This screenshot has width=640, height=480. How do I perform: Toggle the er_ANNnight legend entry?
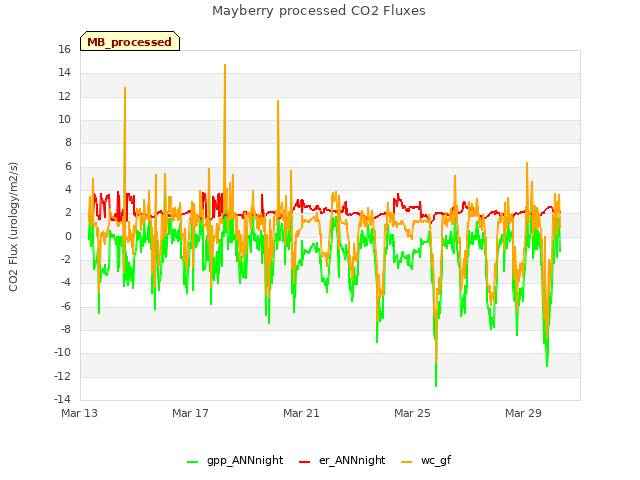point(342,460)
